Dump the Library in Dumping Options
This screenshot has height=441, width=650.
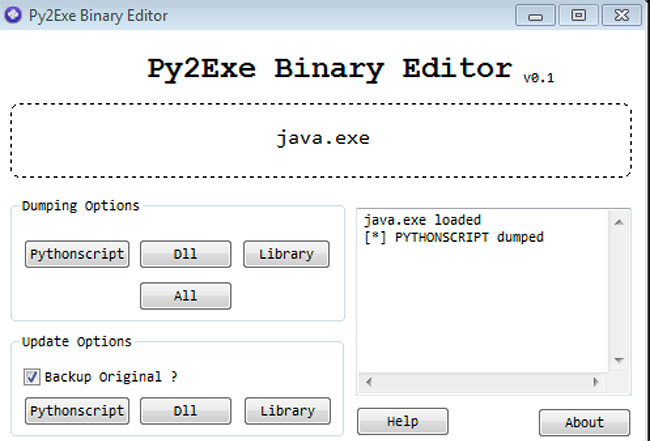[x=286, y=254]
